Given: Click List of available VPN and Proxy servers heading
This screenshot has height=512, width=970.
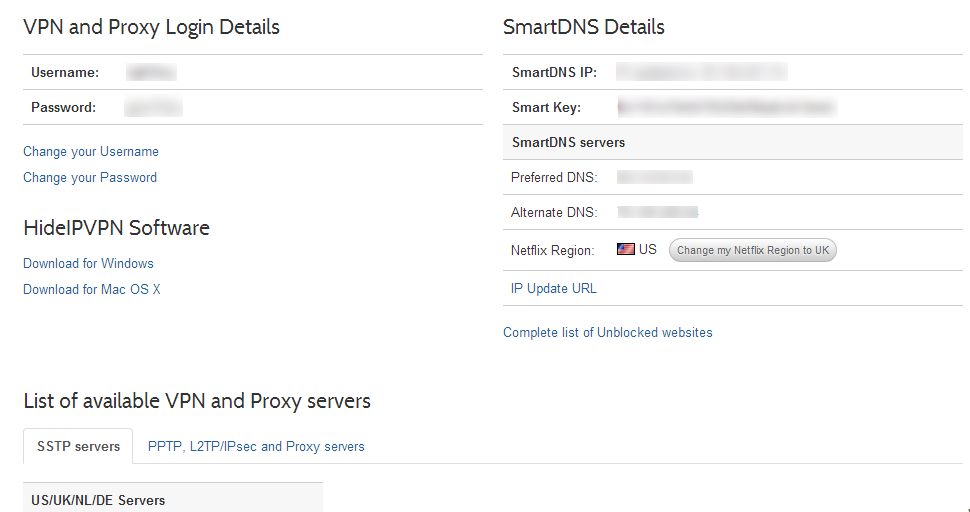Looking at the screenshot, I should 197,401.
